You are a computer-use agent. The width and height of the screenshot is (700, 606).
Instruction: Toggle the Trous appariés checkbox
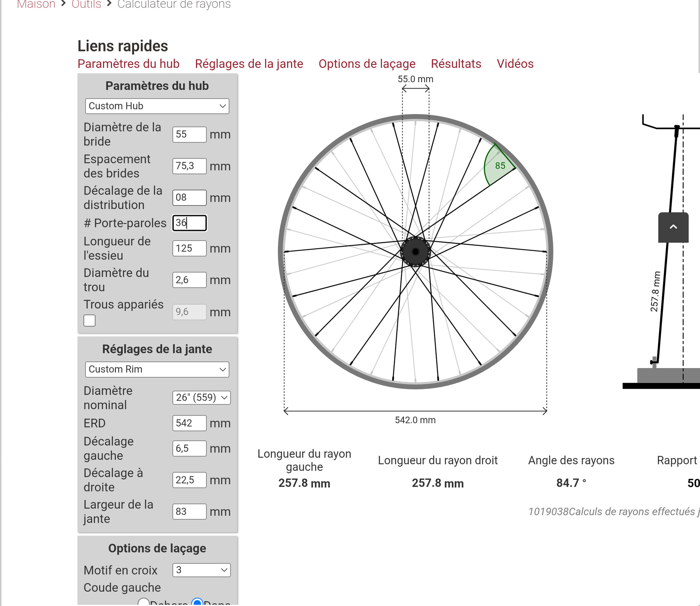pos(89,321)
